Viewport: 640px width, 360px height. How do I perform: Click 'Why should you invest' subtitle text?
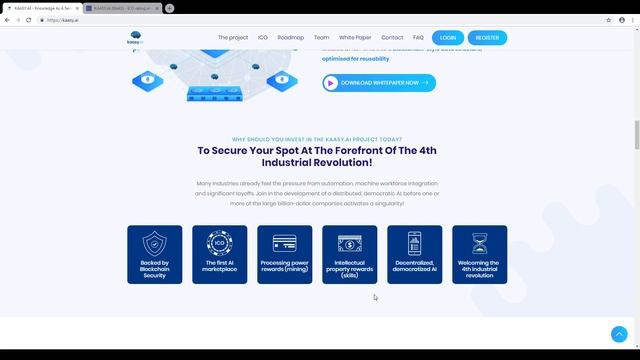click(x=317, y=140)
